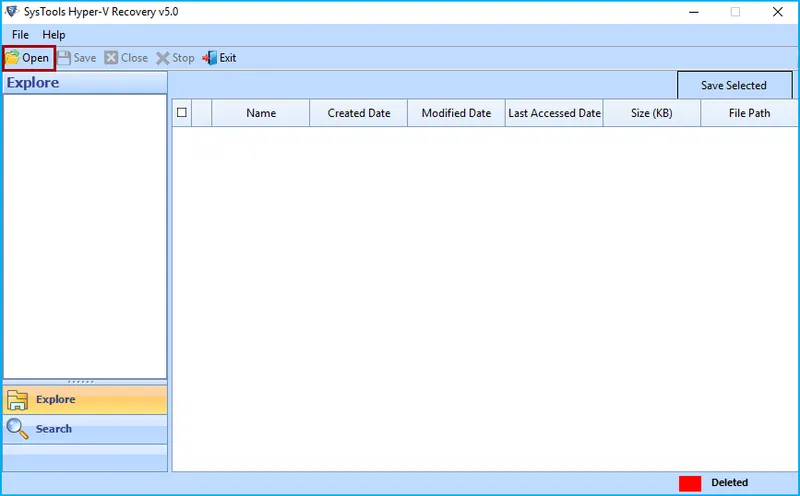The width and height of the screenshot is (800, 496).
Task: Sort by Modified Date column header
Action: click(456, 113)
